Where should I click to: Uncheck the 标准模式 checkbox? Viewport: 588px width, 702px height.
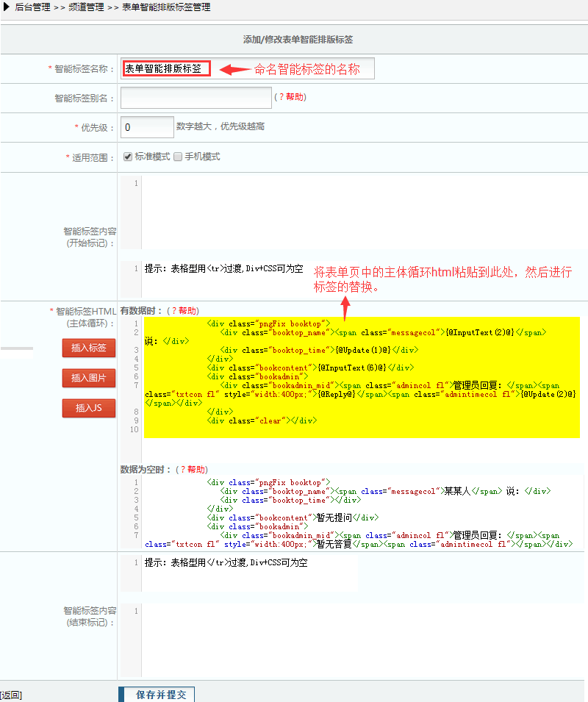(127, 157)
